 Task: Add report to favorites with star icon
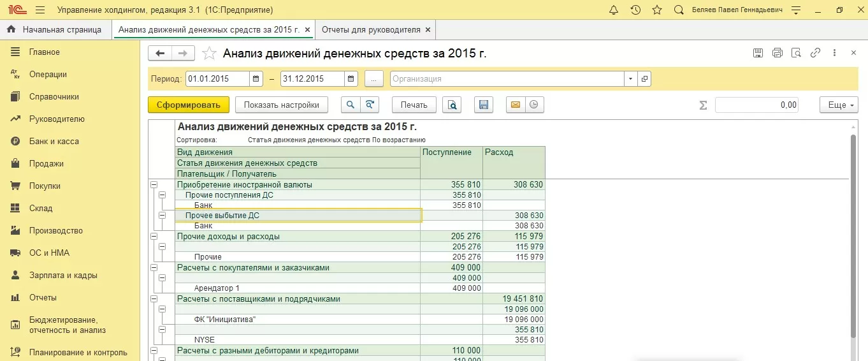pos(208,54)
